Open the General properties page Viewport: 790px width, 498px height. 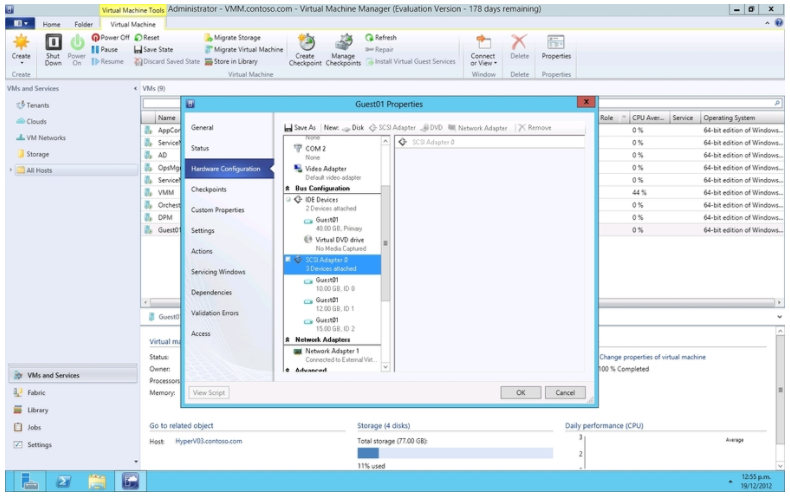click(202, 128)
